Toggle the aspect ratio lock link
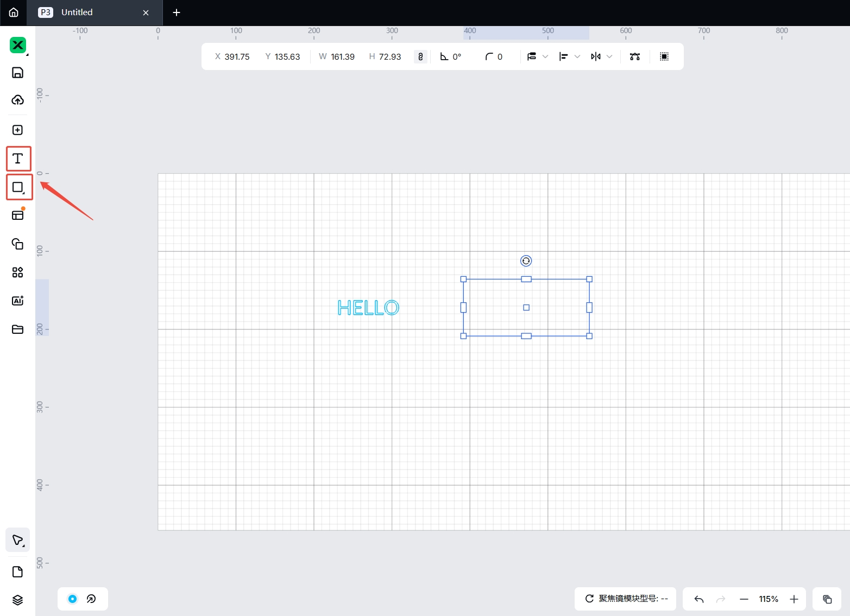Screen dimensions: 850x616 coord(420,56)
